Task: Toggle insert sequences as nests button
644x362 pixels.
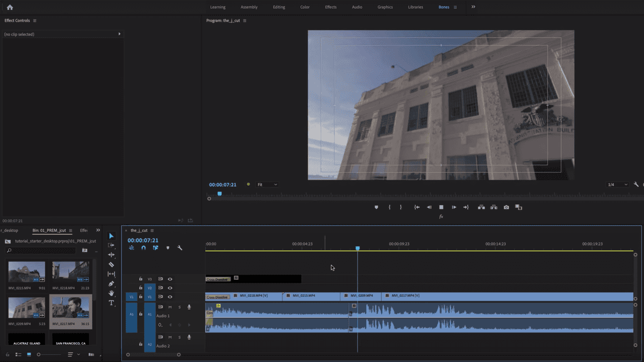Action: tap(131, 248)
